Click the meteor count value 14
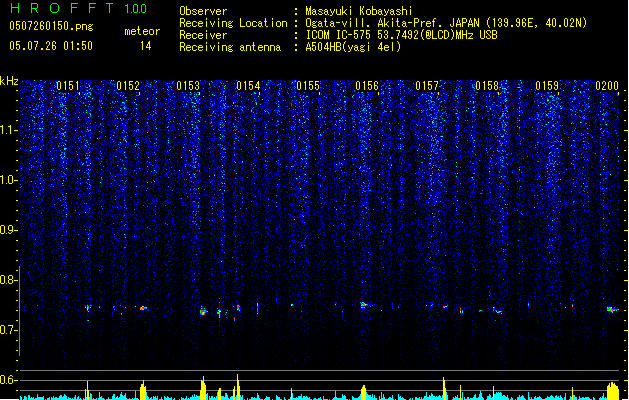This screenshot has width=629, height=400. pos(146,46)
